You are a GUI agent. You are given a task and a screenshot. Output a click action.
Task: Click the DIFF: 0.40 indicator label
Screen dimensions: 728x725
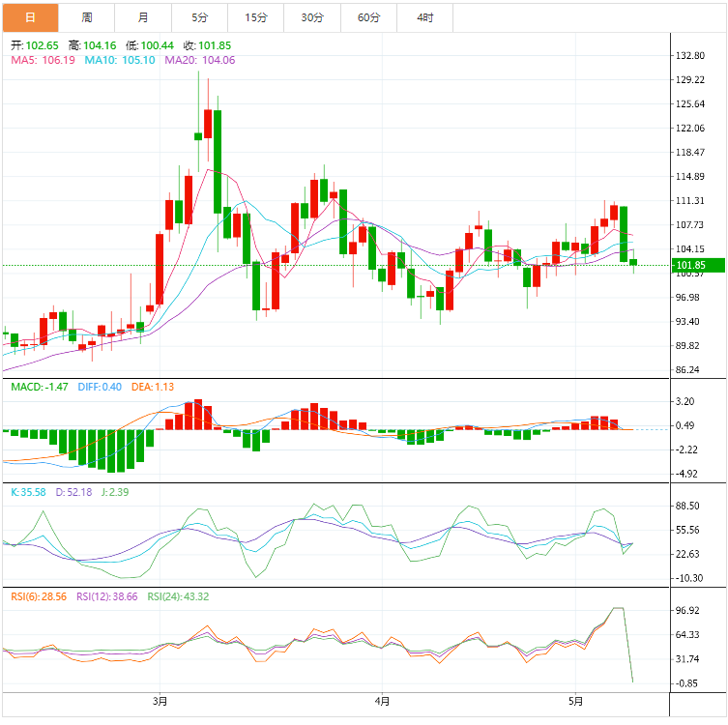tap(100, 387)
